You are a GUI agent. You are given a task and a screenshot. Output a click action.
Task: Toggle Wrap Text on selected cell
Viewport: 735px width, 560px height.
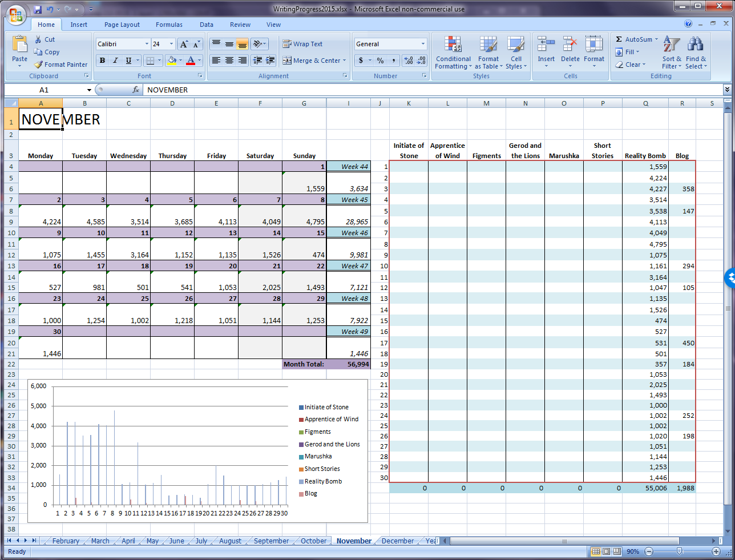(x=302, y=44)
